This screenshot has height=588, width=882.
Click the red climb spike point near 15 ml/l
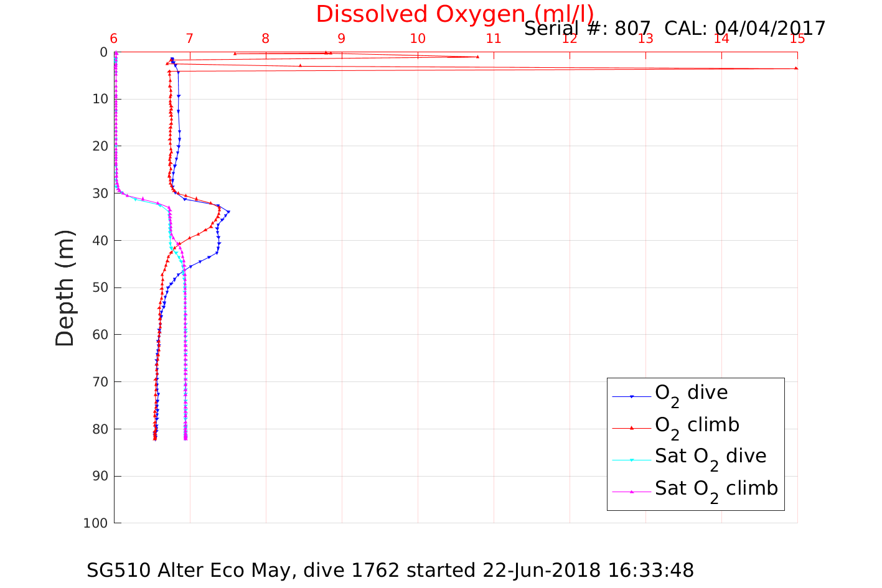(796, 68)
